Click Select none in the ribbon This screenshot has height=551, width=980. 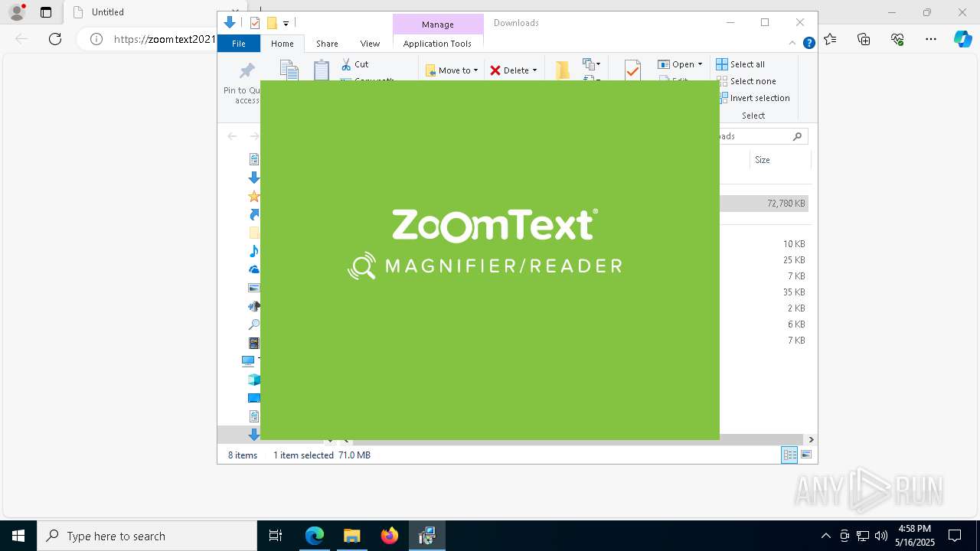pos(746,81)
